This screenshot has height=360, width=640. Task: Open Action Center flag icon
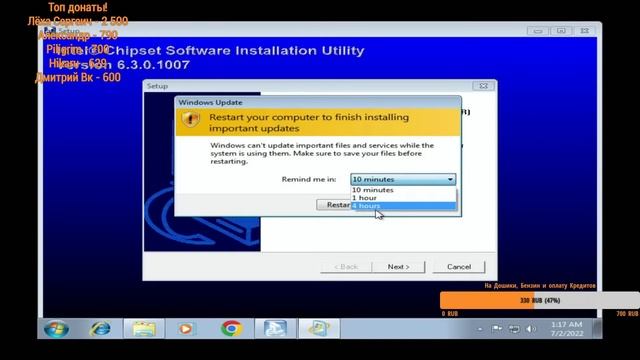tap(497, 329)
